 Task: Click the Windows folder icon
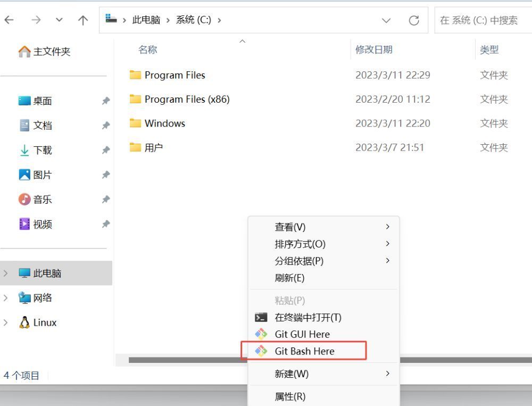[135, 123]
